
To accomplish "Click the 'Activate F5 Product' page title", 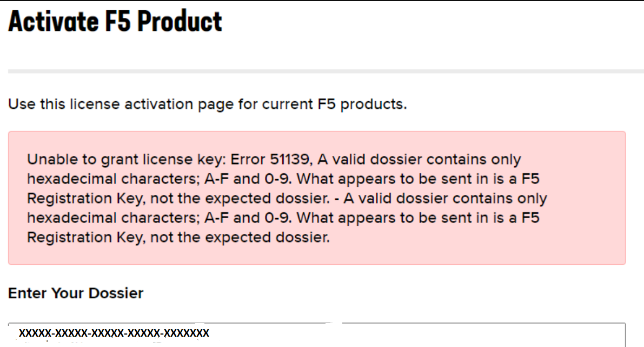I will click(115, 21).
